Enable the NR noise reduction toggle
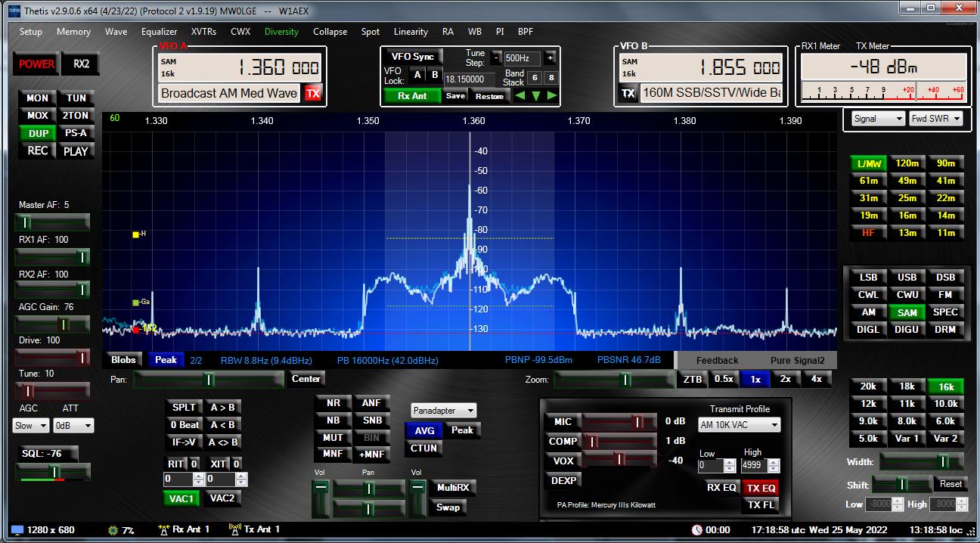 tap(333, 403)
